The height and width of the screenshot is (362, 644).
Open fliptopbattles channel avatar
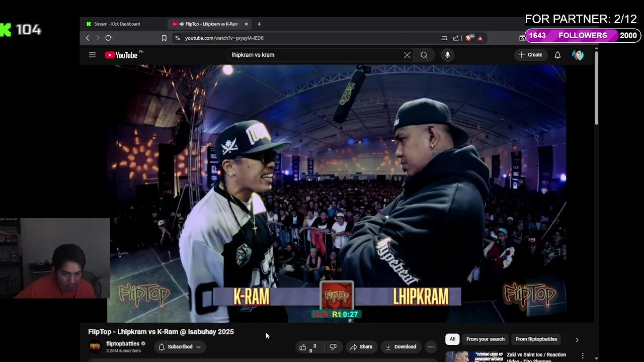[x=95, y=346]
